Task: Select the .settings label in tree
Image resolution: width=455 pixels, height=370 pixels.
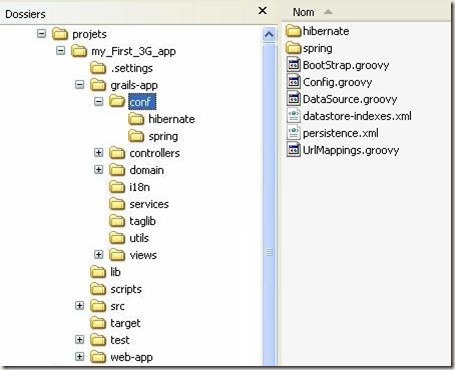Action: tap(132, 68)
